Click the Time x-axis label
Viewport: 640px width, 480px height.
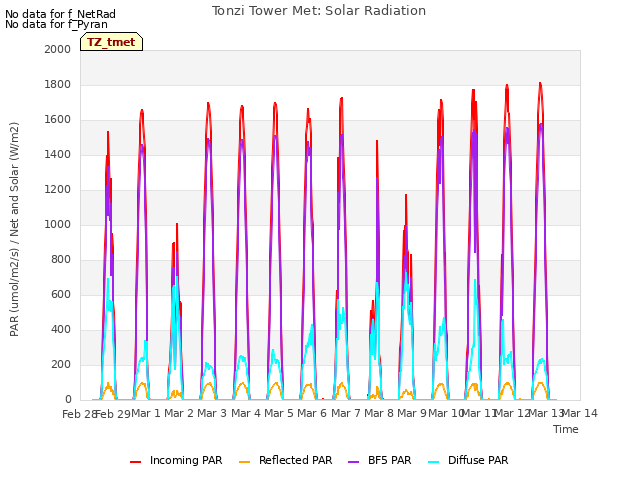566,429
